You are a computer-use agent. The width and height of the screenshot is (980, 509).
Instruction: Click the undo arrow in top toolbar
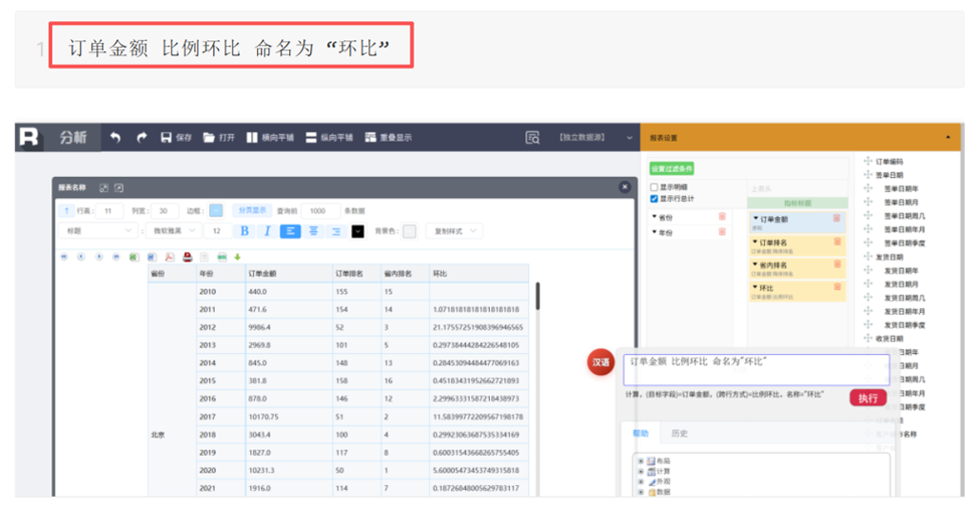coord(115,137)
